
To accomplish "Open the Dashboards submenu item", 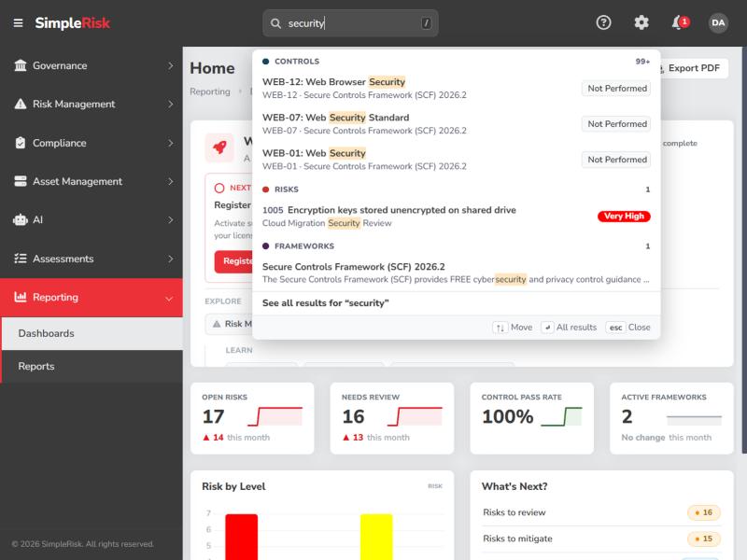I will click(92, 333).
